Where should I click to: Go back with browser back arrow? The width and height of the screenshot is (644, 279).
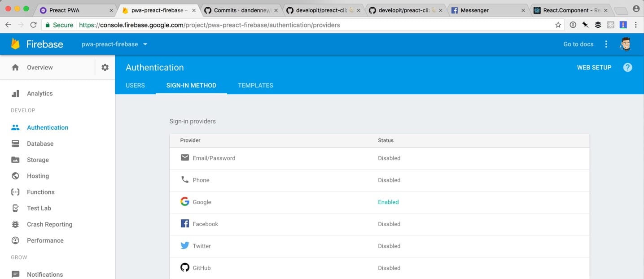tap(8, 25)
